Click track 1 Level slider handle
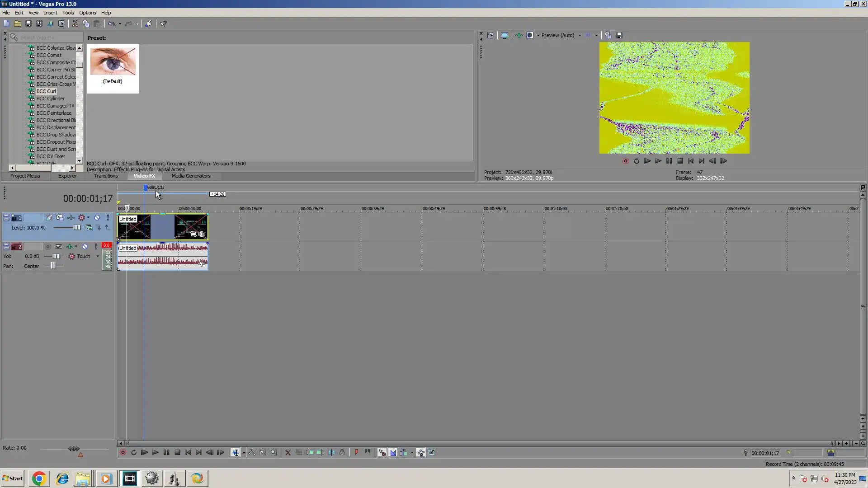Screen dimensions: 868x488 pyautogui.click(x=76, y=228)
